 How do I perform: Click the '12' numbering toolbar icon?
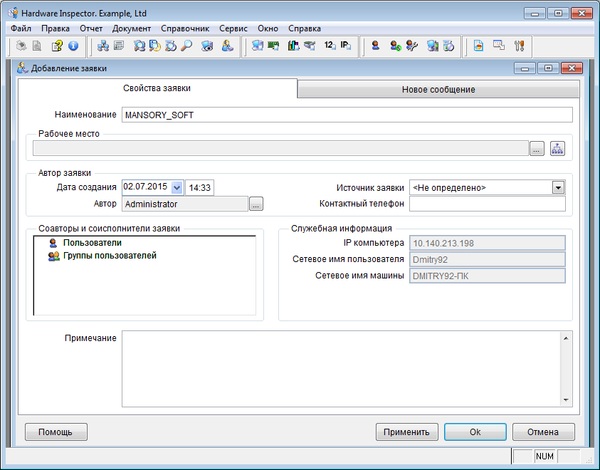pos(328,46)
